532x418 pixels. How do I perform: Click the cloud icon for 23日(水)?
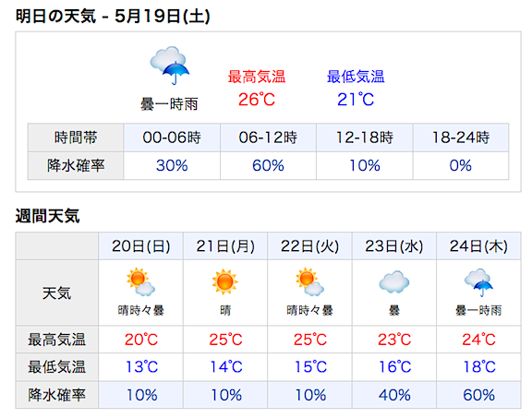pyautogui.click(x=393, y=282)
